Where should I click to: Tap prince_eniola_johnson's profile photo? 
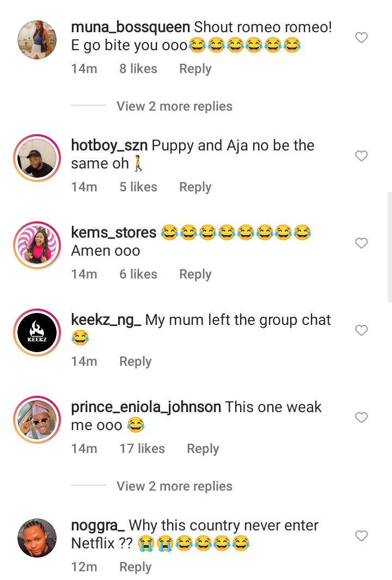coord(37,419)
